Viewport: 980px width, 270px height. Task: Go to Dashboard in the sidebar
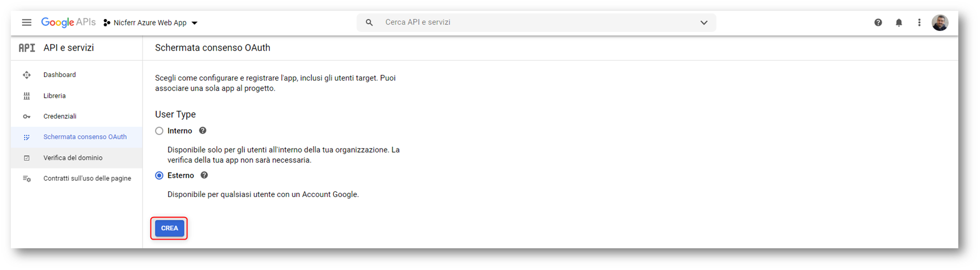[x=59, y=75]
